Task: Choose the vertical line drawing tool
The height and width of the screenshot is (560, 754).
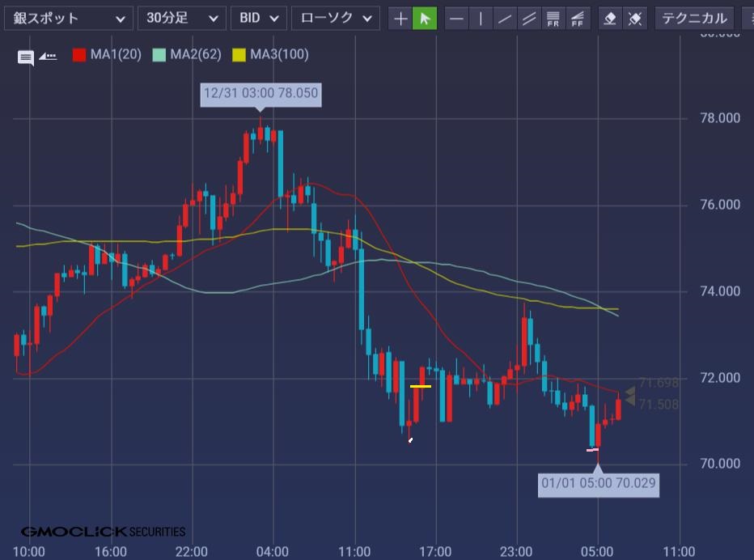Action: [x=481, y=19]
